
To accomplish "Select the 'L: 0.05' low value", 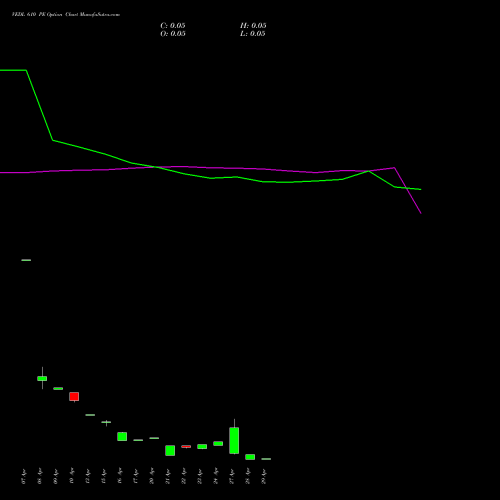I will point(253,34).
